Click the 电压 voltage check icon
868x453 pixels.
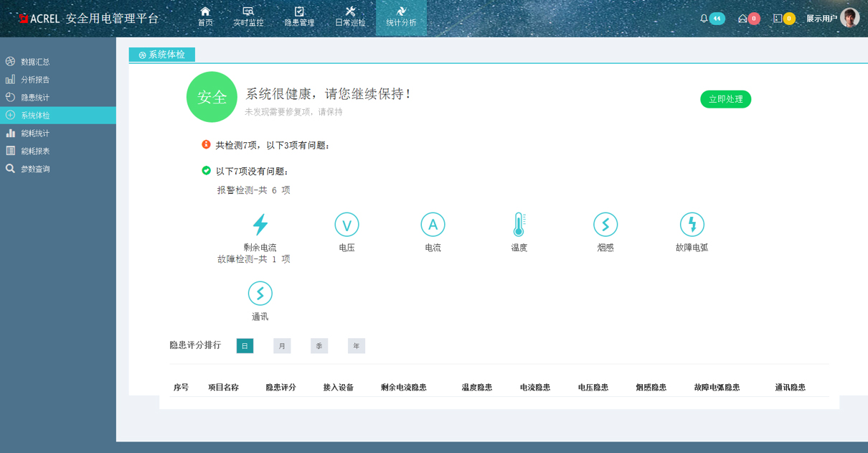346,223
